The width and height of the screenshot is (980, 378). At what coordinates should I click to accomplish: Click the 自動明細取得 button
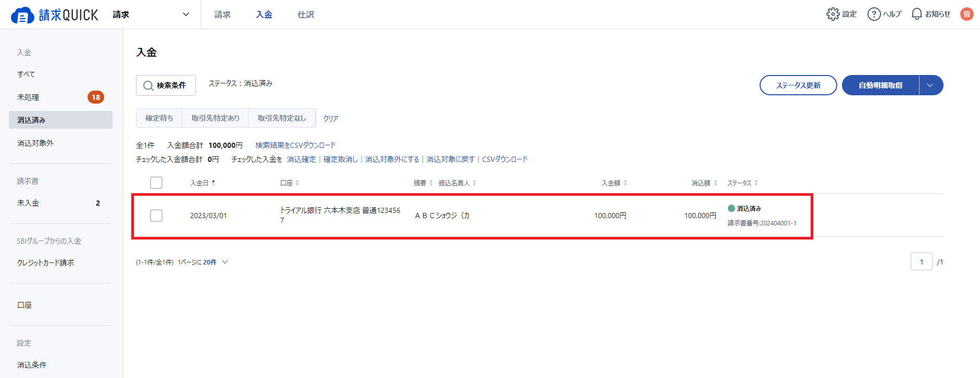880,85
